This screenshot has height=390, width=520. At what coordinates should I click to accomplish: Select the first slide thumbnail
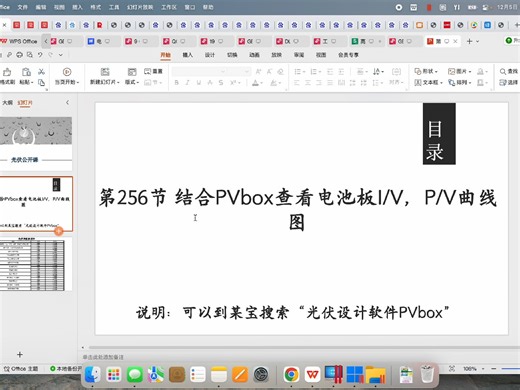click(x=36, y=144)
